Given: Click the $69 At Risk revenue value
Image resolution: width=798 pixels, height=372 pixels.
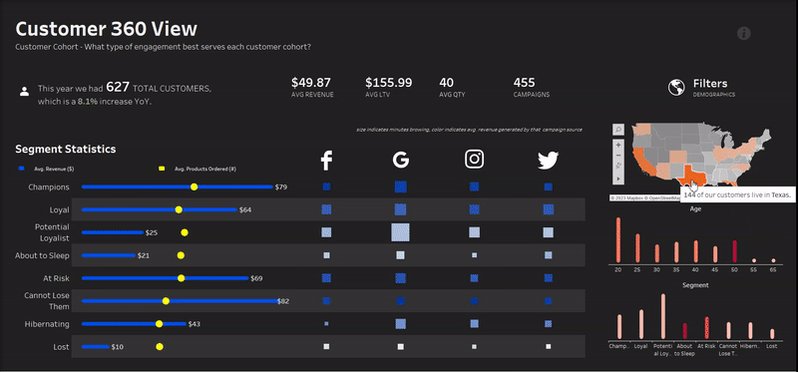Looking at the screenshot, I should click(x=256, y=278).
